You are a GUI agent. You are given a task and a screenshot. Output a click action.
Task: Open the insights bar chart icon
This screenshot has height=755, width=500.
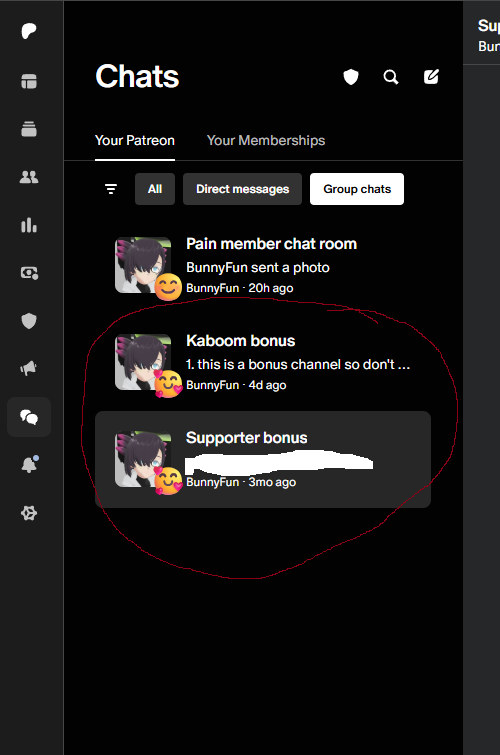29,225
